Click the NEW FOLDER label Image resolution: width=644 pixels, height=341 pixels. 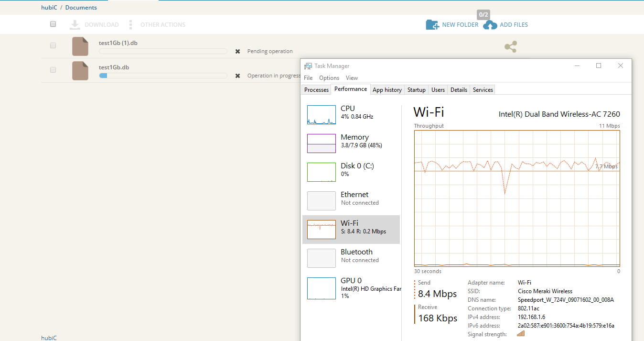coord(460,25)
